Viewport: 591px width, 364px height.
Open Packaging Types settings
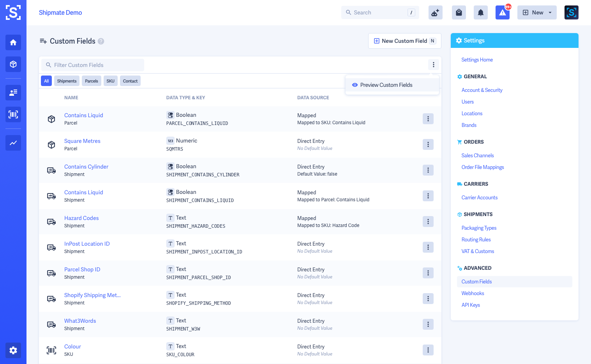[479, 228]
